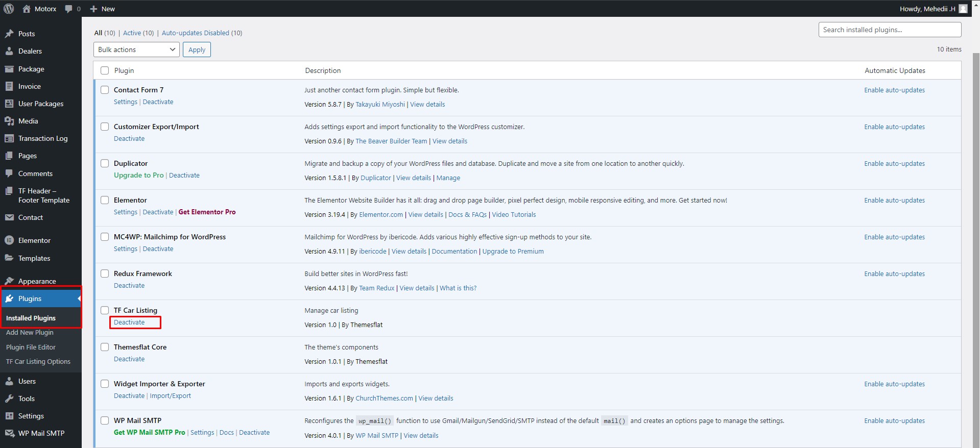The width and height of the screenshot is (980, 448).
Task: Click the TF Header Footer Template icon
Action: [x=9, y=191]
